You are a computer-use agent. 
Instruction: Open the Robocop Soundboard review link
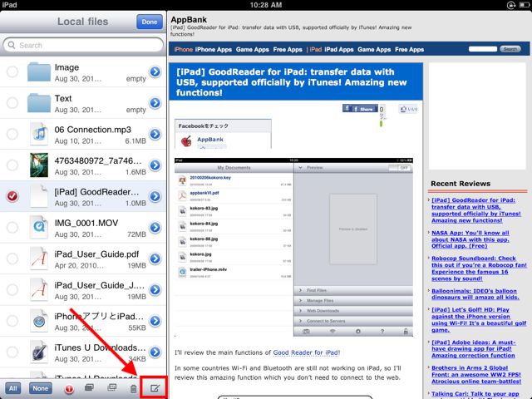click(x=479, y=268)
